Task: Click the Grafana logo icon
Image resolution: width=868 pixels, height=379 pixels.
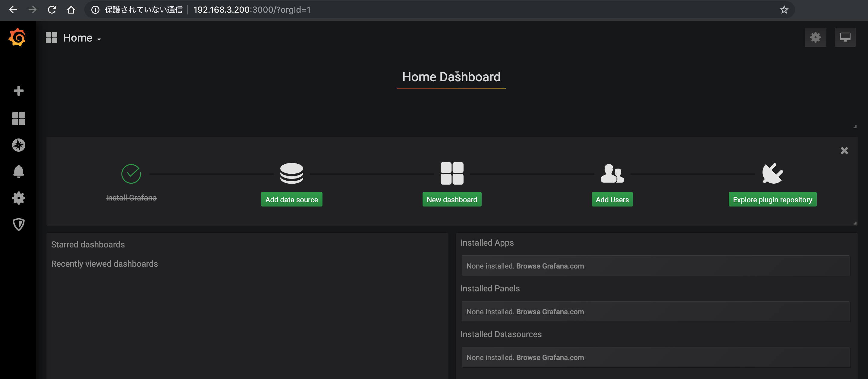Action: tap(17, 37)
